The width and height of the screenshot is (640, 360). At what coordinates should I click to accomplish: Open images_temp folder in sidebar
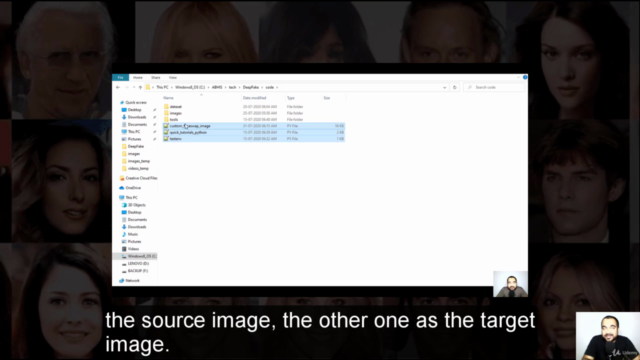pos(139,161)
